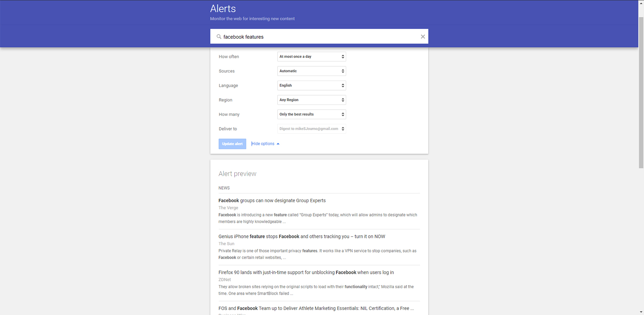Image resolution: width=644 pixels, height=315 pixels.
Task: Change the How many setting dropdown
Action: coord(311,114)
